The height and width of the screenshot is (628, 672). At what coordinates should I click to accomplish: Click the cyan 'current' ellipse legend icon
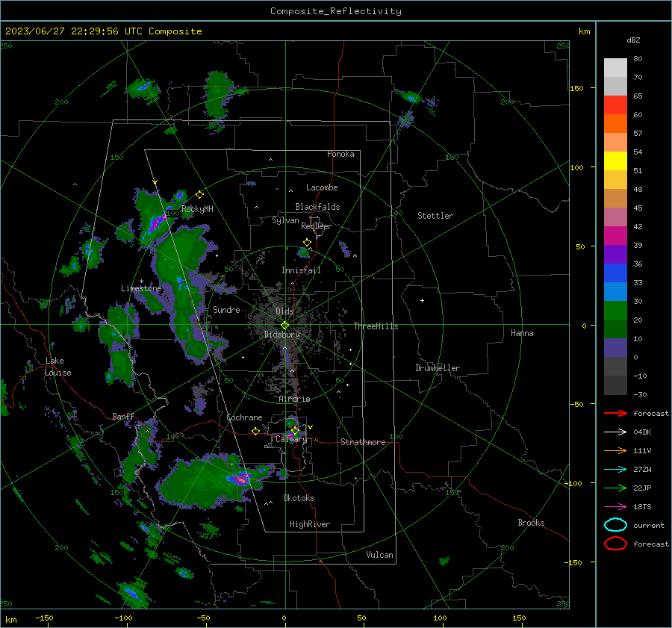(615, 525)
